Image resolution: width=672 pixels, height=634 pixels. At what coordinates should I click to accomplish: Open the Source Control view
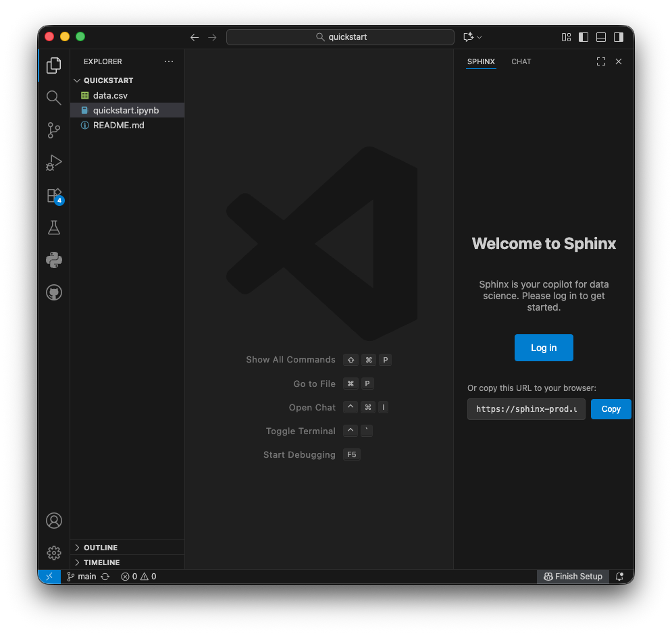click(x=53, y=130)
